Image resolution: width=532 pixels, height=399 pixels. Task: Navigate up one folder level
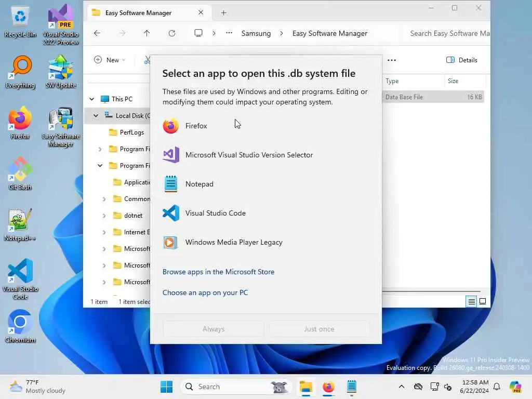147,33
